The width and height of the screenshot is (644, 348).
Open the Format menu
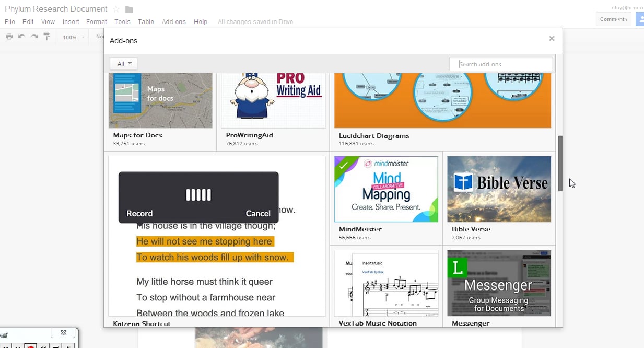pos(97,22)
